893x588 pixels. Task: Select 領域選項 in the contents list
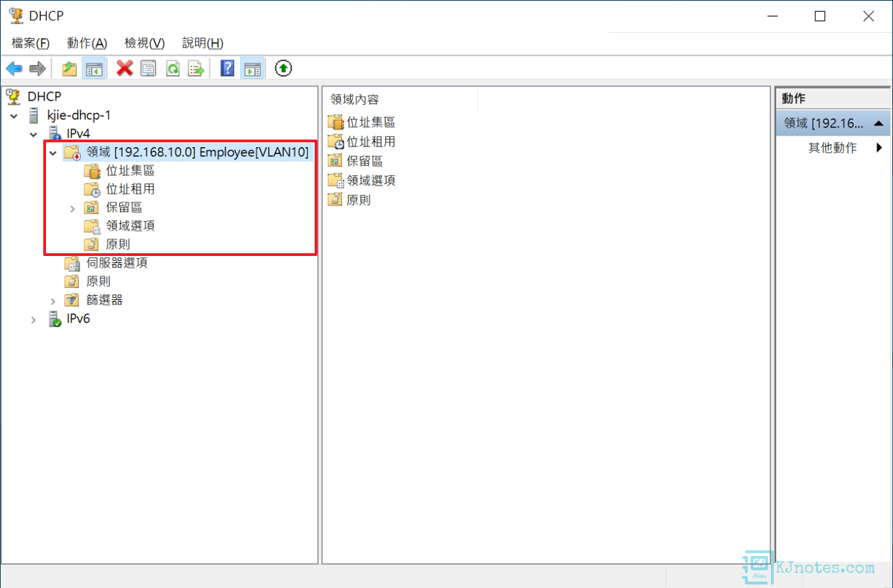pos(371,181)
